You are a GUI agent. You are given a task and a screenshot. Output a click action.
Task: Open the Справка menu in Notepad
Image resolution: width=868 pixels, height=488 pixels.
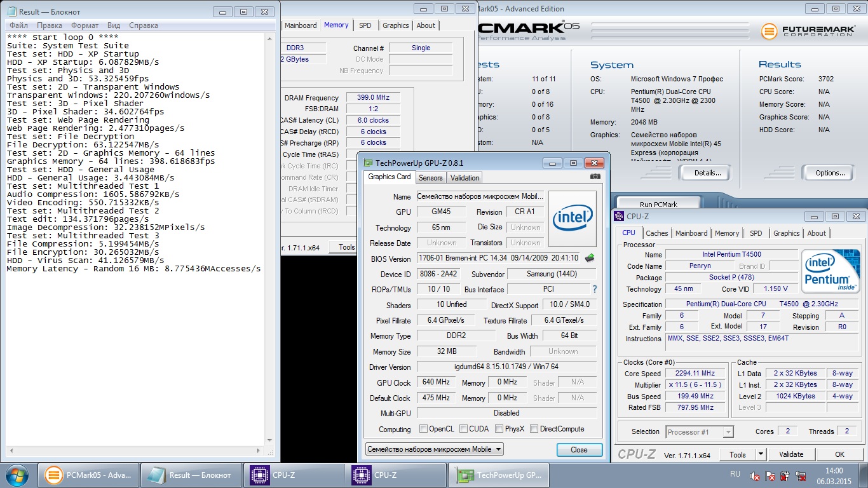coord(144,25)
